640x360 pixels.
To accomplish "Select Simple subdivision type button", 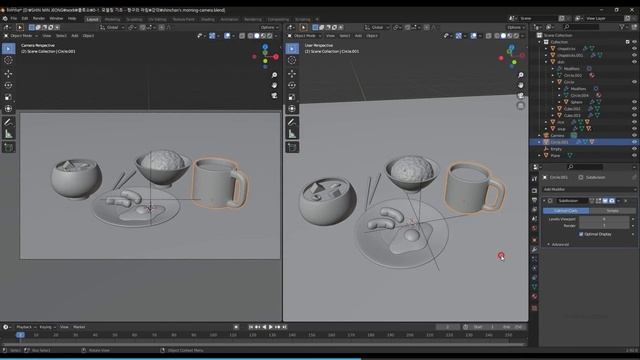I will click(x=613, y=211).
